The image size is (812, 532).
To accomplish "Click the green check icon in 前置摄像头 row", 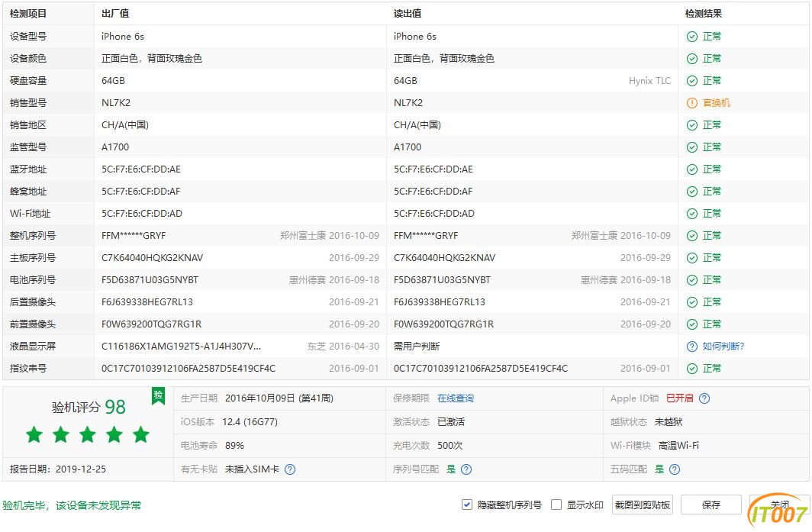I will 692,324.
